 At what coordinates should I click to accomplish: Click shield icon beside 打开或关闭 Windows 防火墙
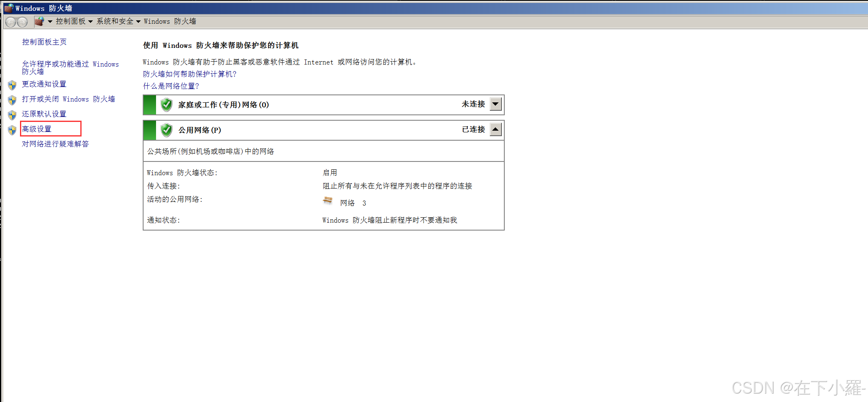(x=12, y=100)
